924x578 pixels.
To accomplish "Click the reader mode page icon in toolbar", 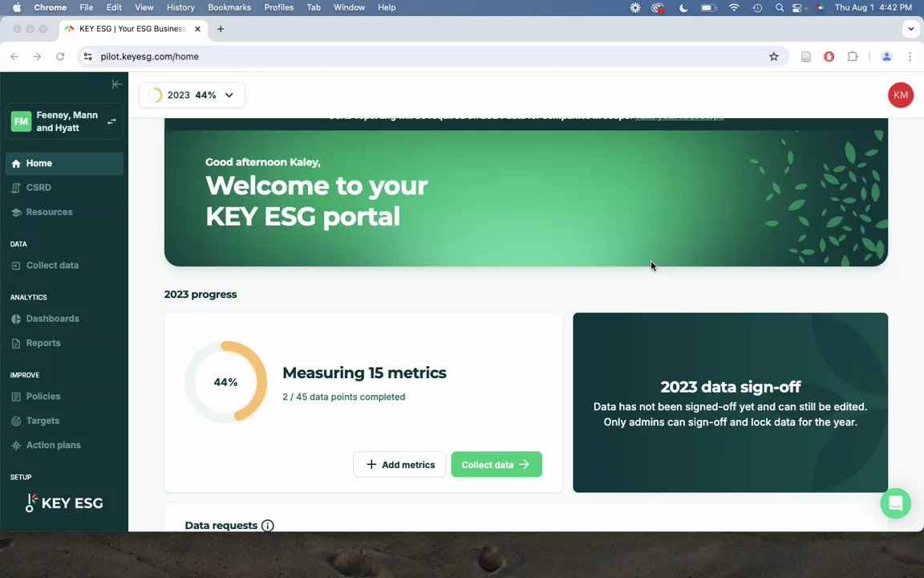I will [x=805, y=57].
